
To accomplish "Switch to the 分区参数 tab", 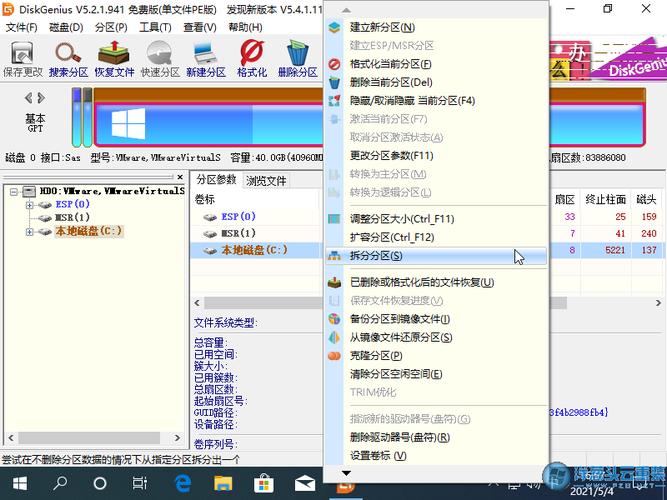I will (216, 180).
